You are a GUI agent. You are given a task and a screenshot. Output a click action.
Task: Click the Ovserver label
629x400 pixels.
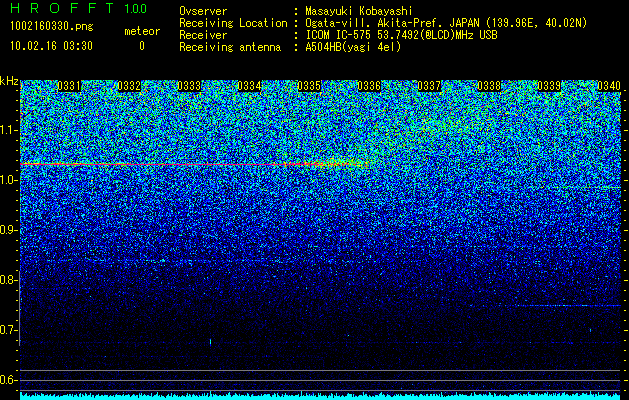203,11
